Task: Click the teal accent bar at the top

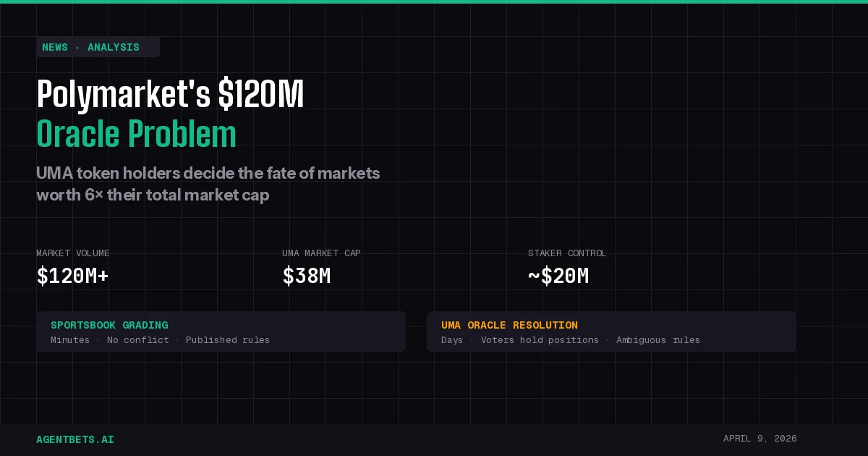Action: coord(434,1)
